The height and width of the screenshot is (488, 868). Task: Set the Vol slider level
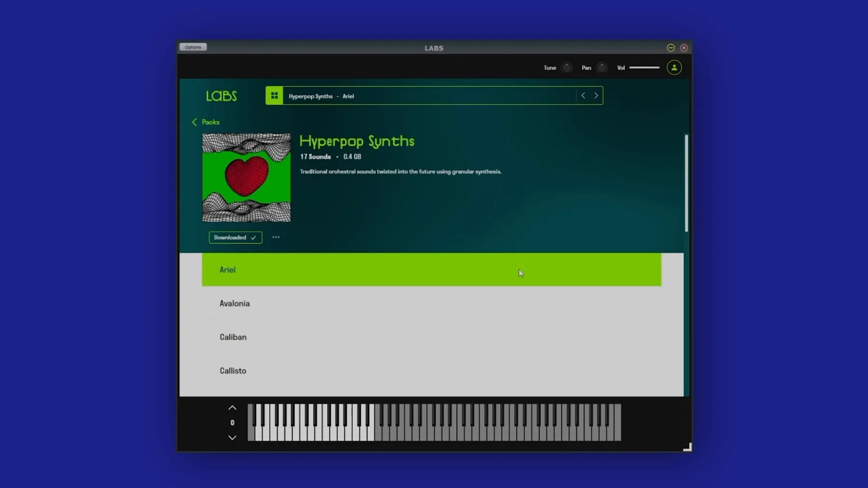coord(644,68)
